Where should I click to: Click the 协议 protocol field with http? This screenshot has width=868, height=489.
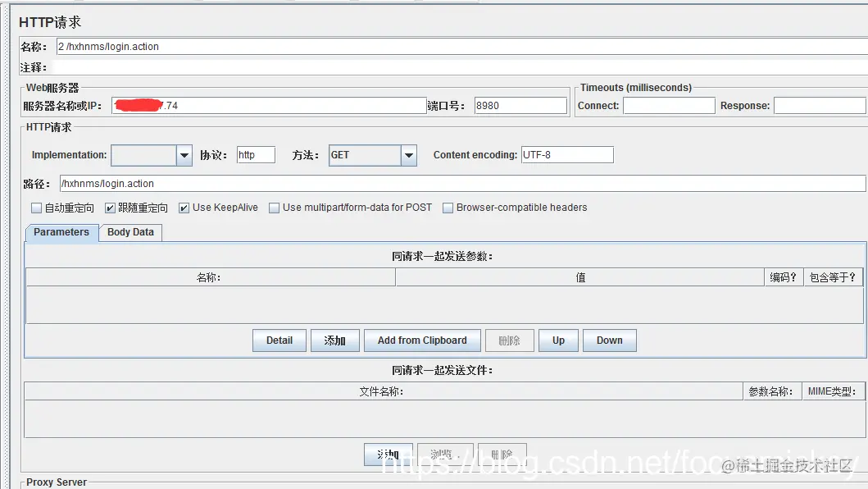point(256,155)
